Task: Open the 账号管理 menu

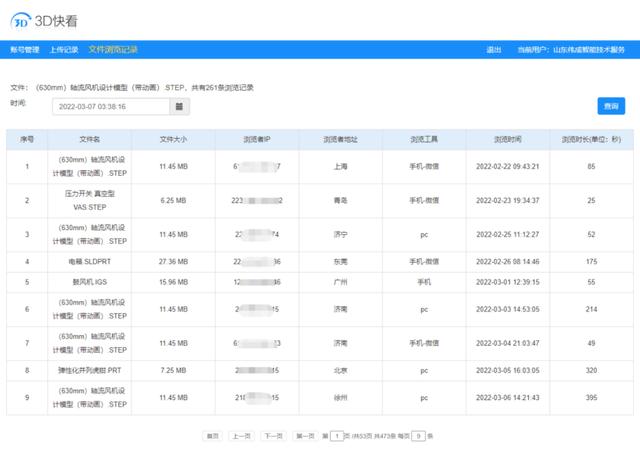Action: point(24,50)
